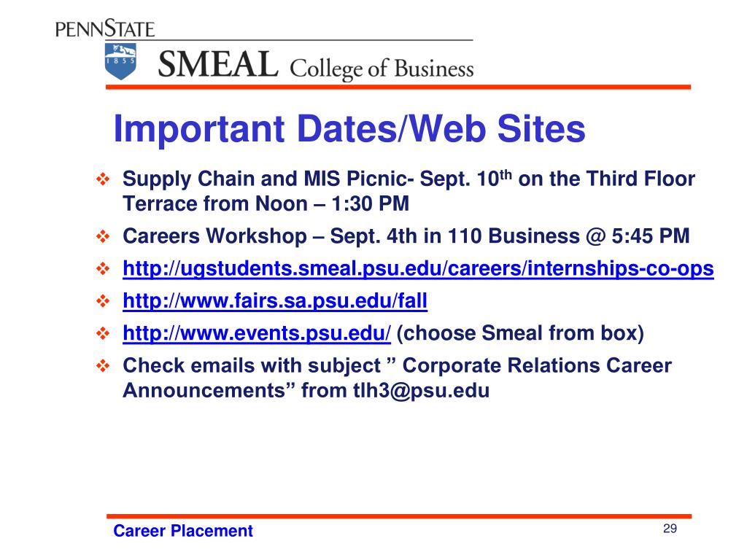Image resolution: width=747 pixels, height=560 pixels.
Task: Click the bullet beside the internships-co-ops link
Action: pos(103,268)
